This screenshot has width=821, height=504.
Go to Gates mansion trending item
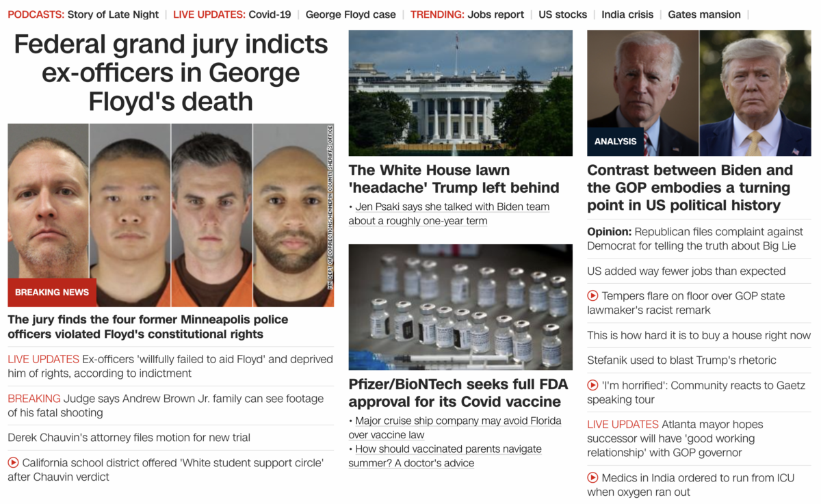point(704,14)
